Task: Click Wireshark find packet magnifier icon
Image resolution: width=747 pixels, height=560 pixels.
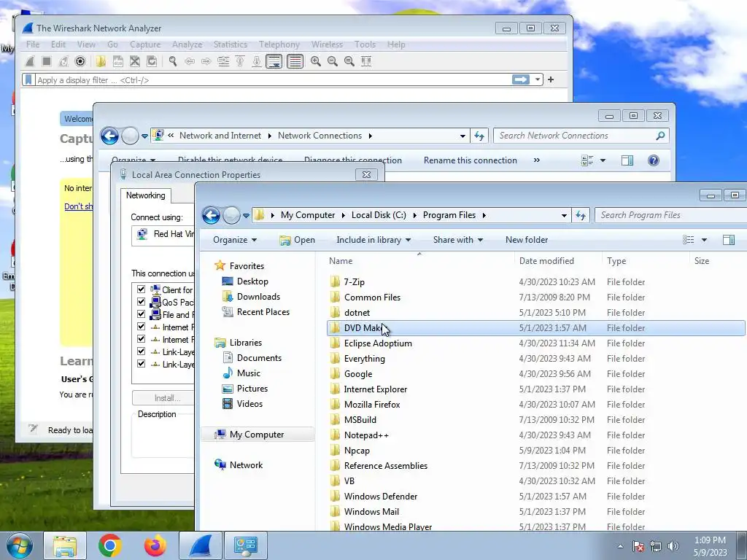Action: click(x=172, y=61)
